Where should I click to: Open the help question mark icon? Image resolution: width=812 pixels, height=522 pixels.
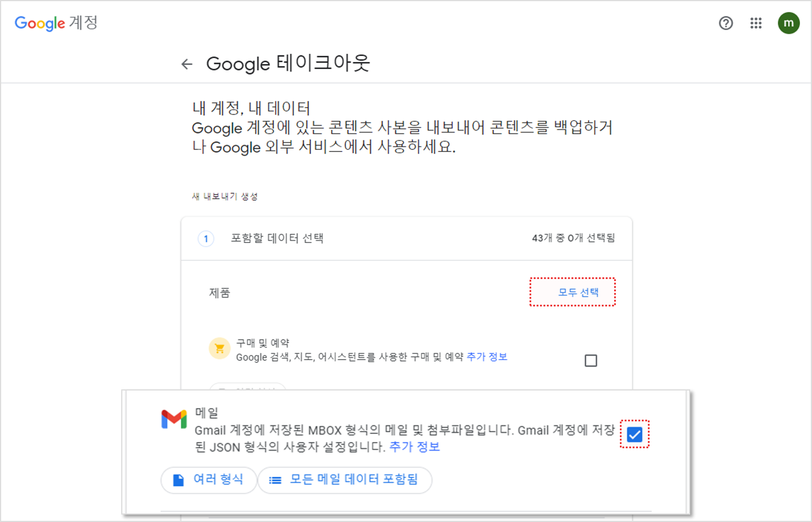[726, 23]
